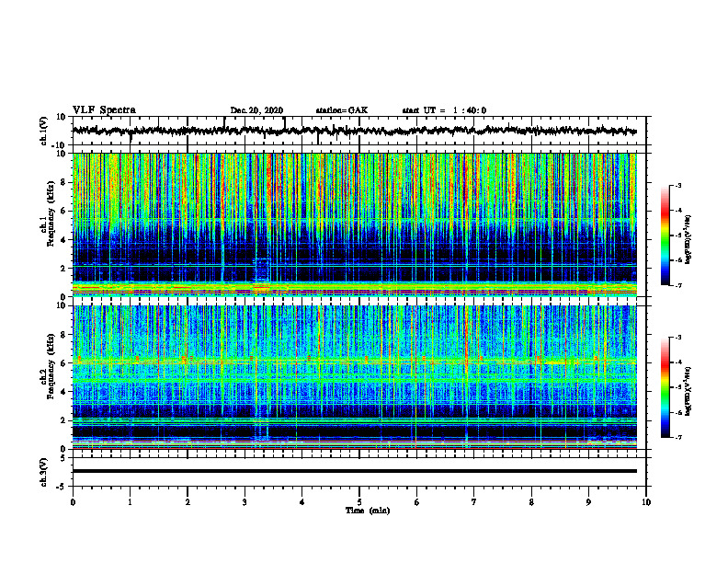The height and width of the screenshot is (563, 728).
Task: Click the "4" kHz tick of ch.2 spectrogram
Action: (x=63, y=392)
